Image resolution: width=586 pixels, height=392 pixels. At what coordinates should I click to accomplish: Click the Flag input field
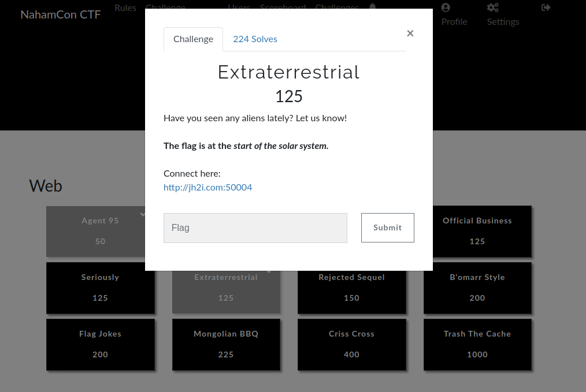point(255,227)
